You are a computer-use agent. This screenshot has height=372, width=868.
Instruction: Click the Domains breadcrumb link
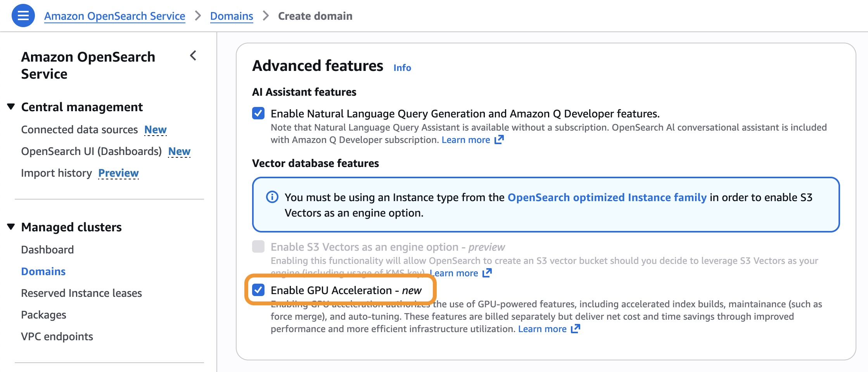pos(232,16)
